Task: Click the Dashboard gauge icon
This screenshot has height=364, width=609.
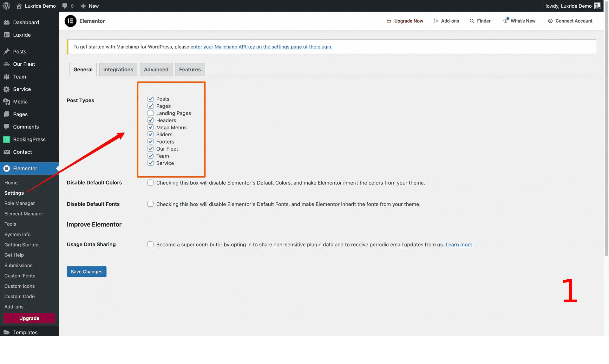Action: [x=7, y=22]
